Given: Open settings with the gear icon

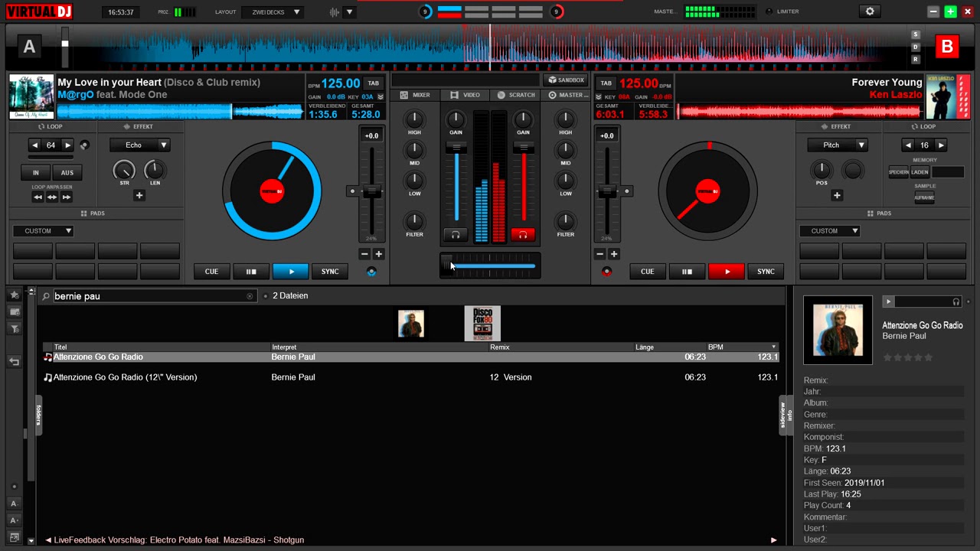Looking at the screenshot, I should tap(869, 11).
